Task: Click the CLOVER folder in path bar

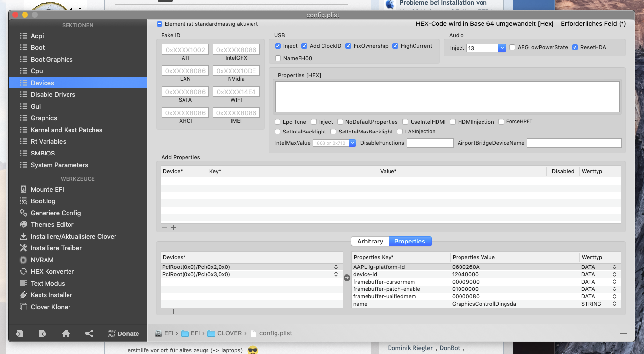Action: [x=225, y=333]
